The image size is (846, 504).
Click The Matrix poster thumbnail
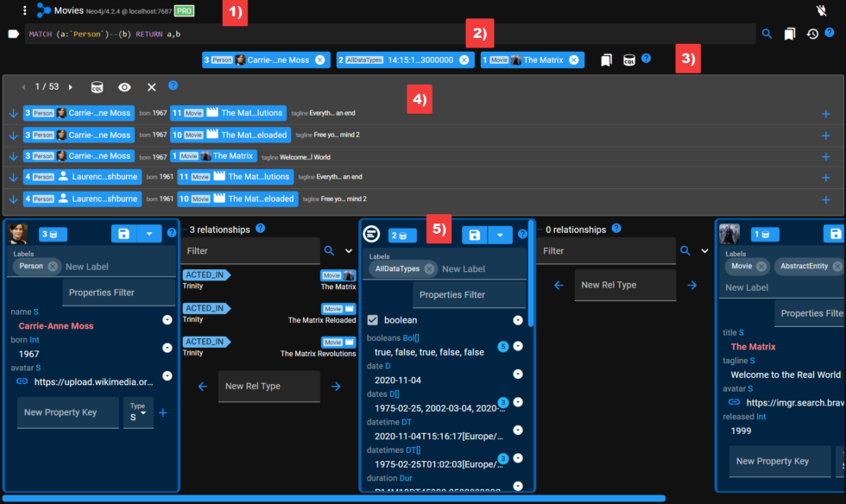(729, 234)
